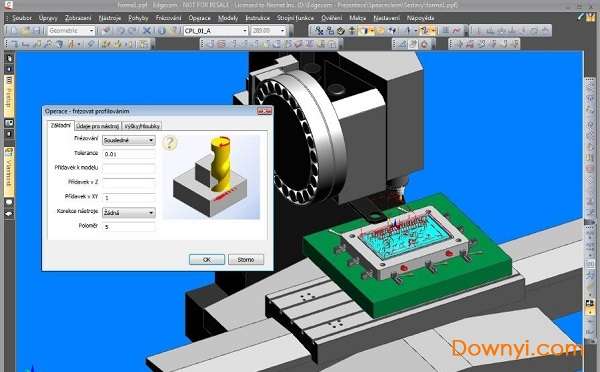
Task: Open the Pohyby menu
Action: [x=138, y=18]
